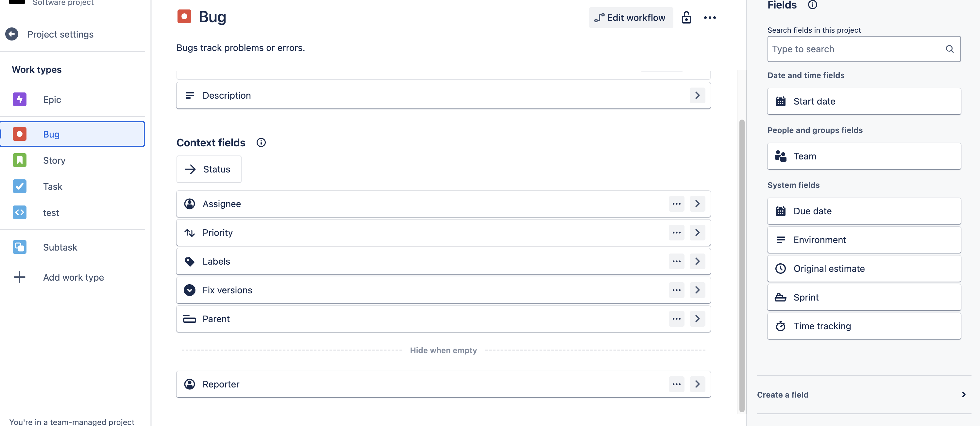The image size is (980, 426).
Task: Click the Context fields info icon
Action: (x=261, y=143)
